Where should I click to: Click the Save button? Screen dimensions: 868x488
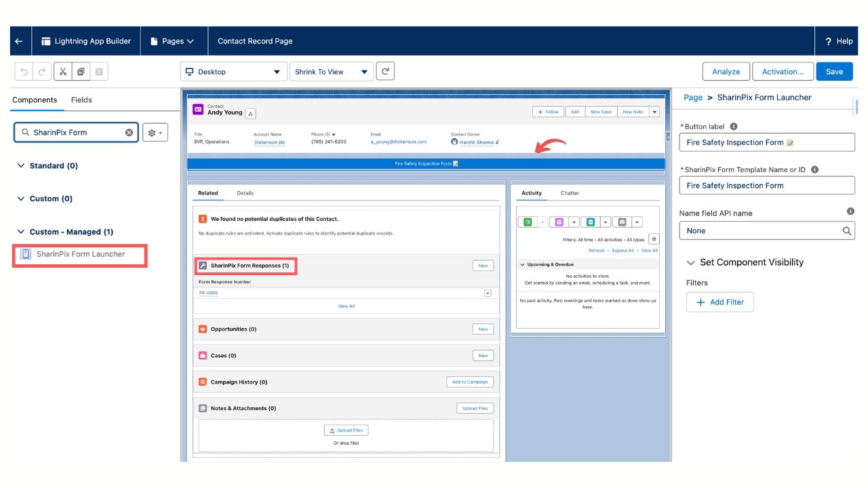coord(834,71)
